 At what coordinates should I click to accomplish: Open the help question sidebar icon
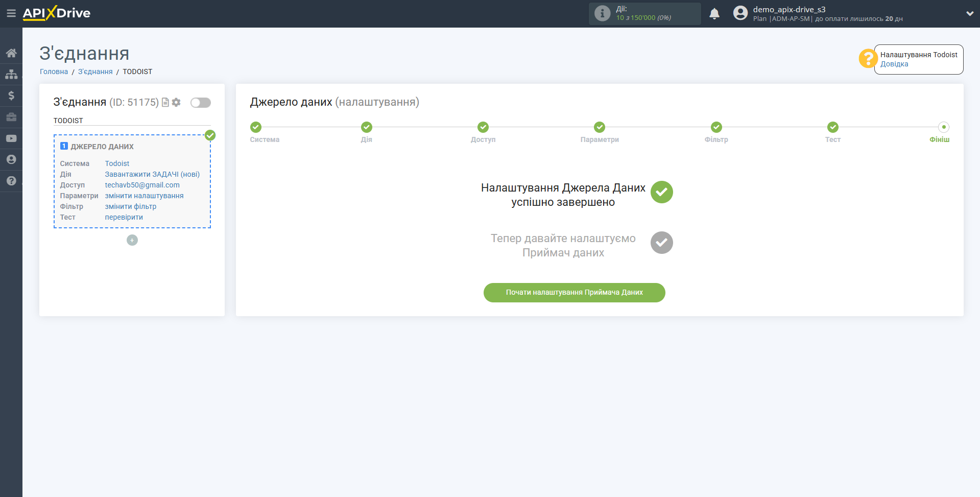pos(11,181)
